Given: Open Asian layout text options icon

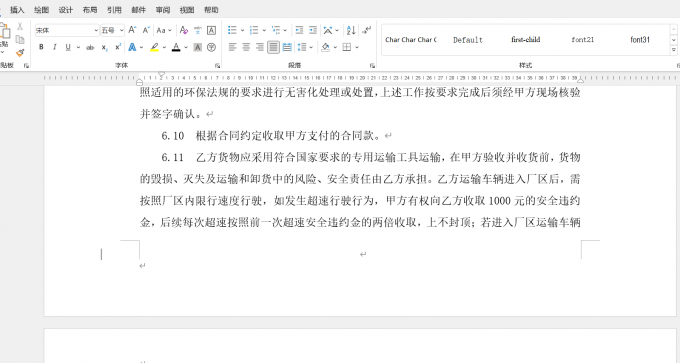Looking at the screenshot, I should pyautogui.click(x=328, y=30).
